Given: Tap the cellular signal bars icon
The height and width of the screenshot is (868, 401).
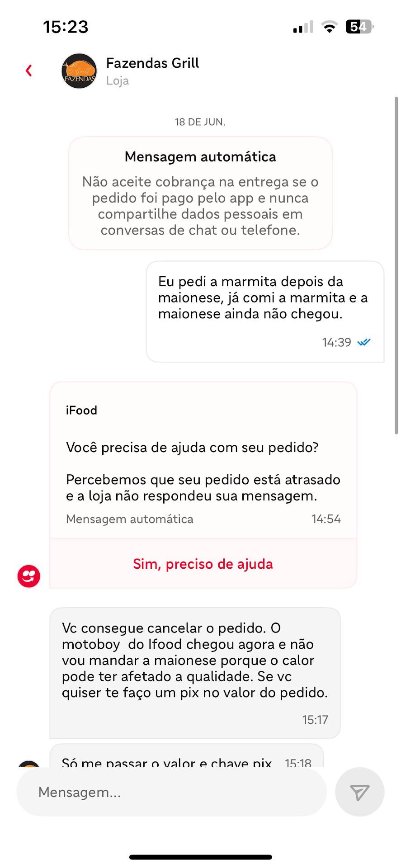Looking at the screenshot, I should click(303, 27).
